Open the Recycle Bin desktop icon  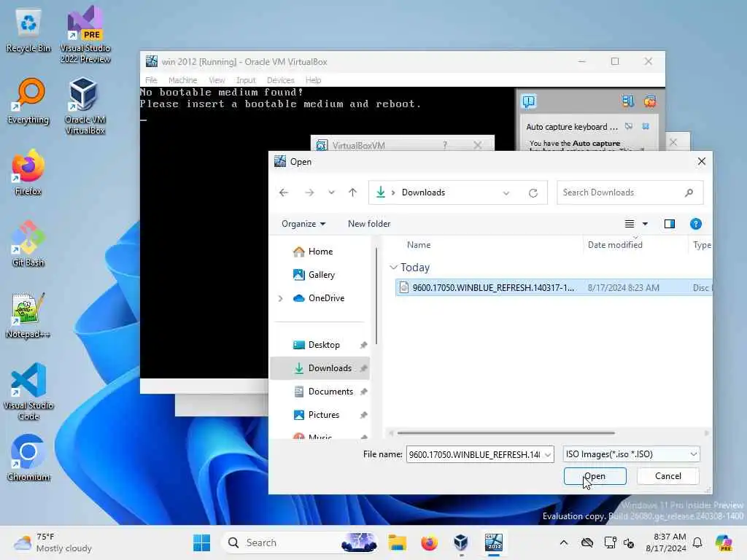pyautogui.click(x=28, y=31)
